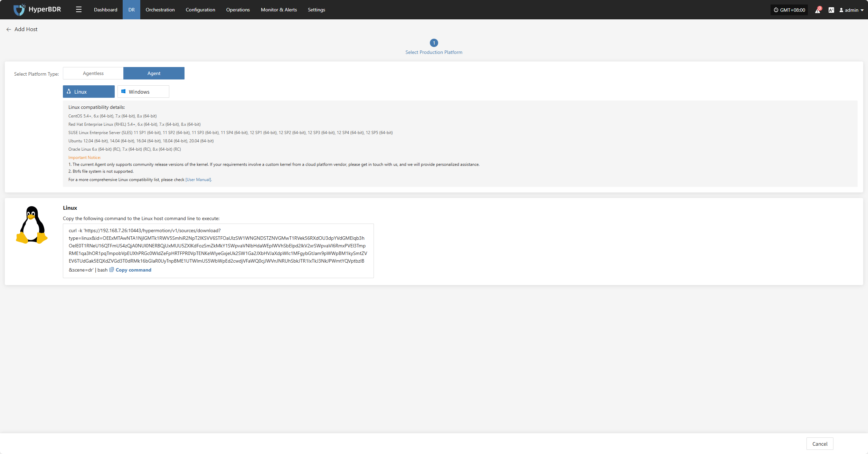Screen dimensions: 868x454
Task: Click the Ubuntu compatibility line
Action: click(141, 141)
